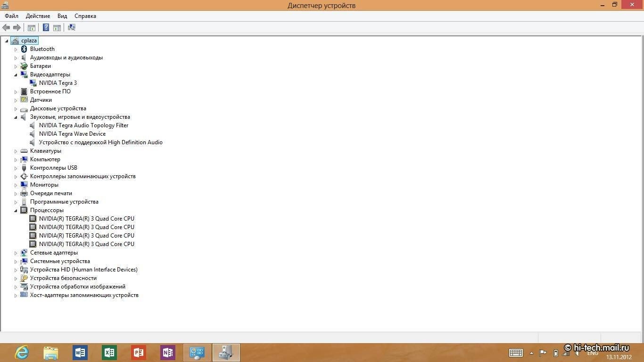Collapse the Процессоры category

[16, 210]
